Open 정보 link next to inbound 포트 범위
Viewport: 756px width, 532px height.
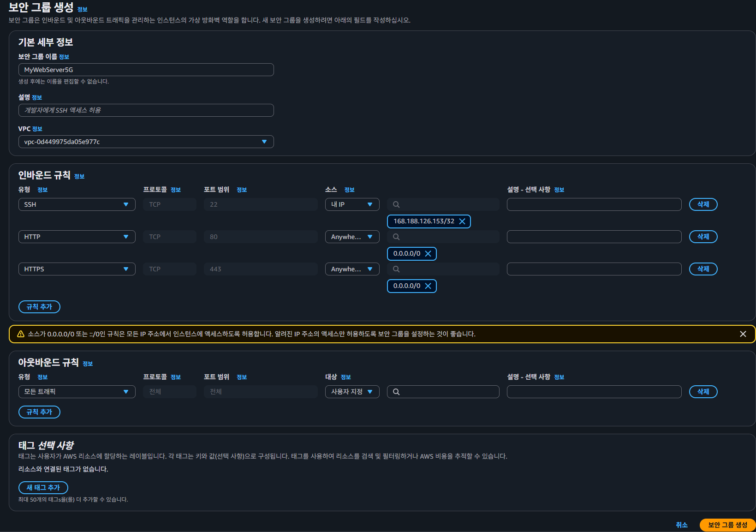pyautogui.click(x=242, y=190)
